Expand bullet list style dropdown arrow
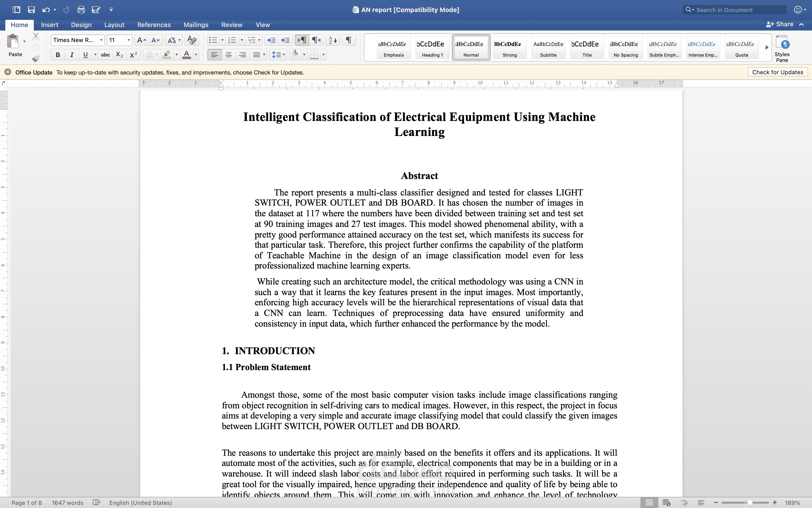This screenshot has height=508, width=812. point(223,40)
